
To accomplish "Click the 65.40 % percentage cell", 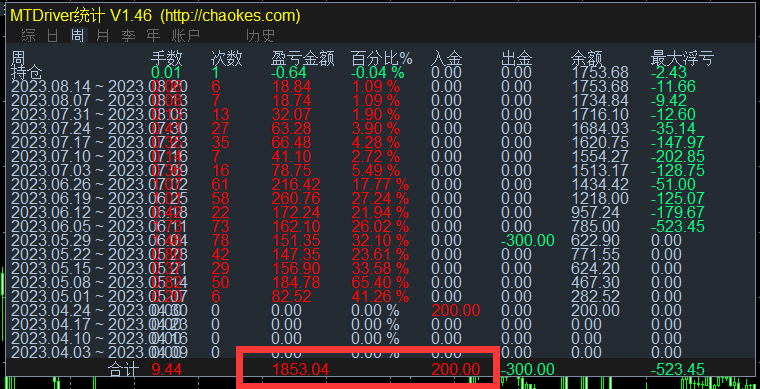I will point(380,282).
